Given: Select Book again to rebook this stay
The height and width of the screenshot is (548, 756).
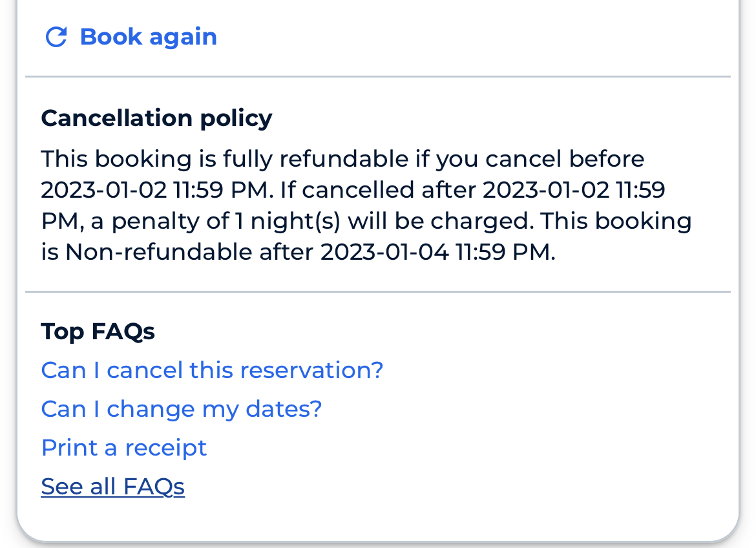Looking at the screenshot, I should [x=148, y=37].
